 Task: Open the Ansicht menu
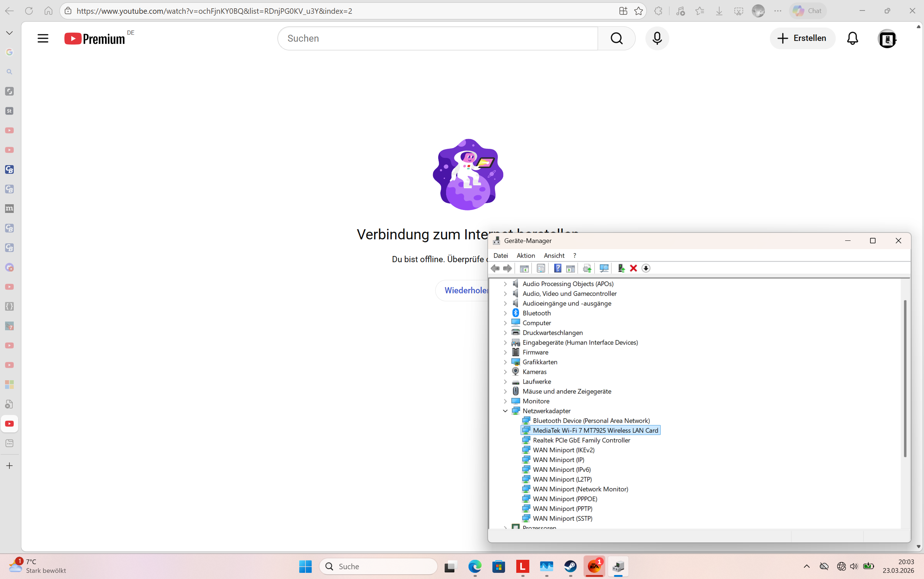(x=554, y=255)
